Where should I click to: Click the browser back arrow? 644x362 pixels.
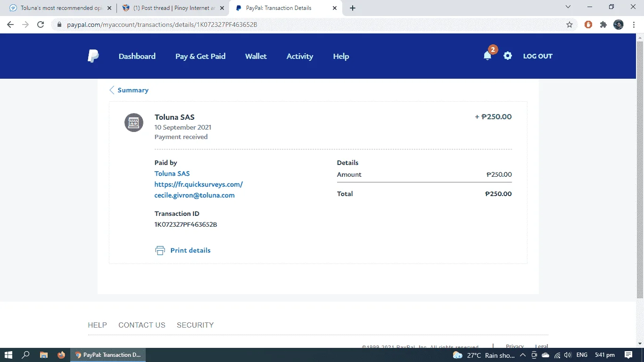10,25
